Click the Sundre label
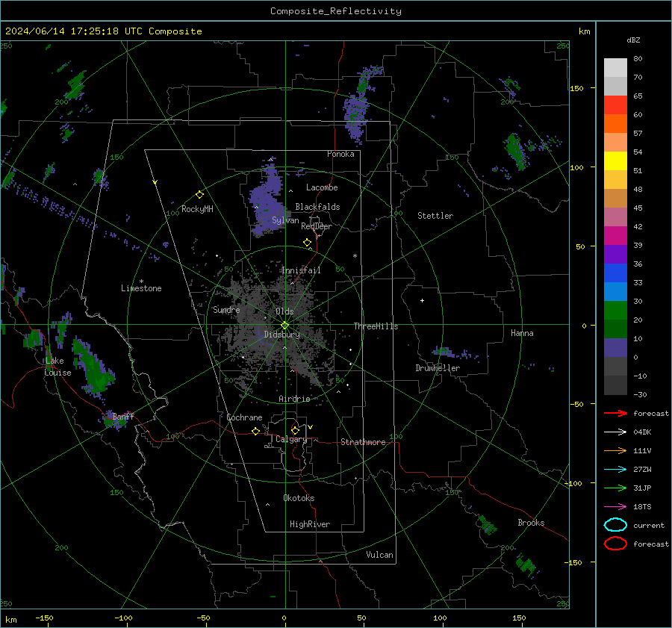The width and height of the screenshot is (672, 628). coord(226,309)
